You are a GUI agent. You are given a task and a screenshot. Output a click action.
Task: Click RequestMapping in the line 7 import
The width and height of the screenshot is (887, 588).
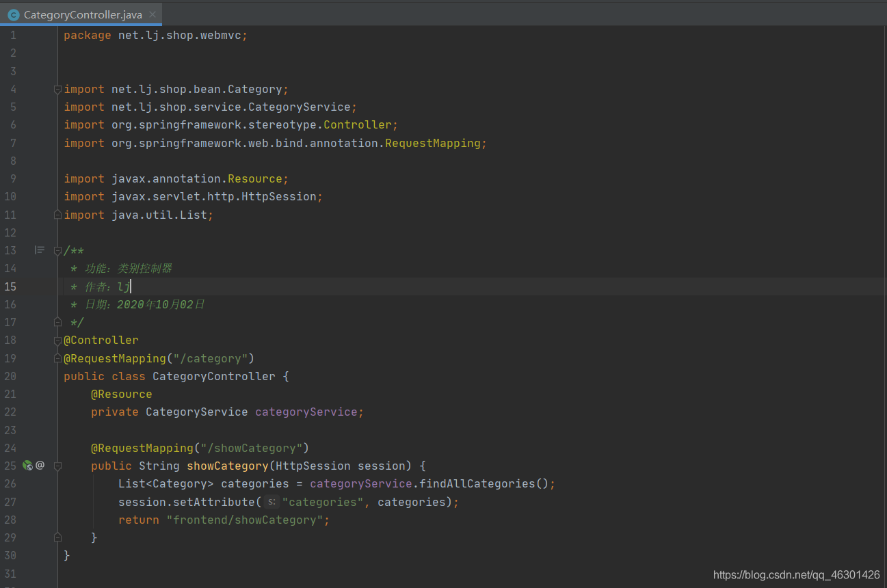click(x=433, y=143)
